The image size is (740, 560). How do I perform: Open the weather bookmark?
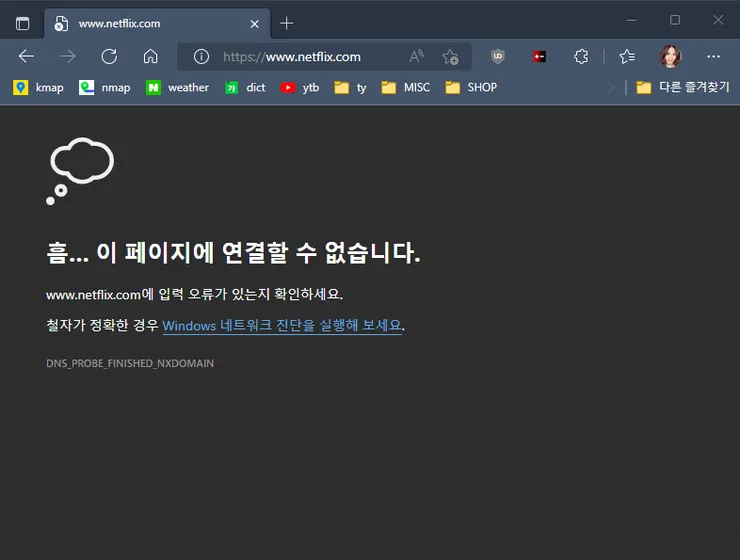pyautogui.click(x=177, y=87)
